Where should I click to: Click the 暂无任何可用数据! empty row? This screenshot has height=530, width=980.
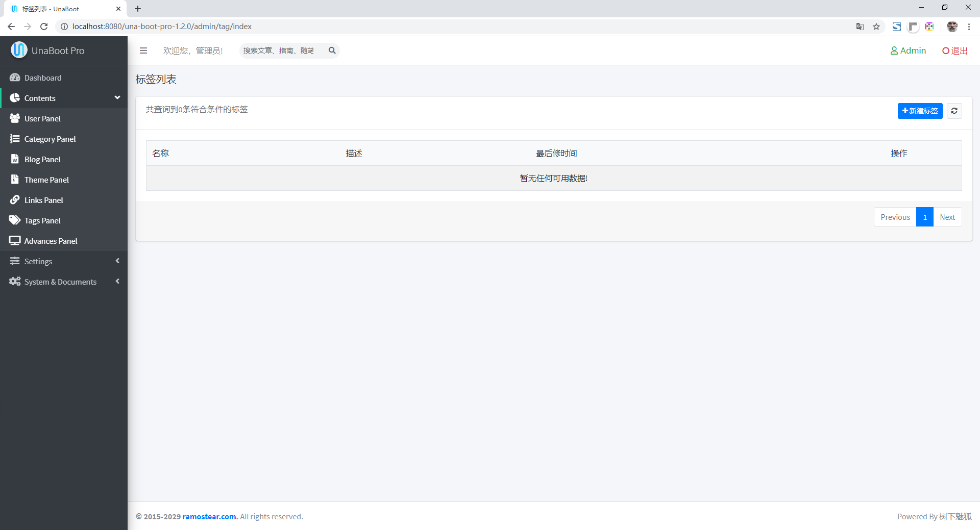coord(554,178)
